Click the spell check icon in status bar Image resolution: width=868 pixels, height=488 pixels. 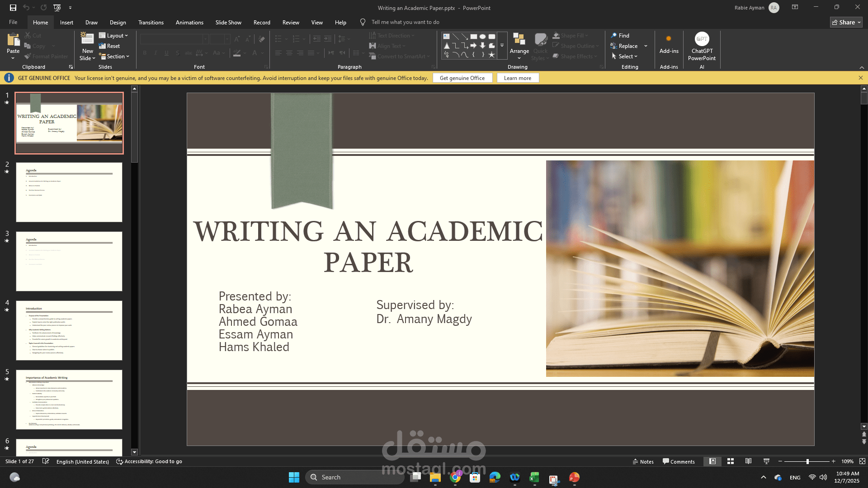[x=46, y=461]
